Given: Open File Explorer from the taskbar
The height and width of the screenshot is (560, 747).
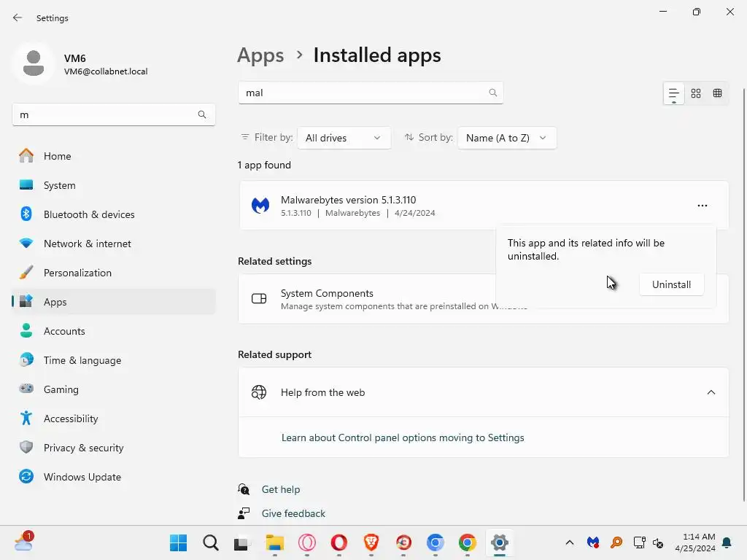Looking at the screenshot, I should coord(275,542).
